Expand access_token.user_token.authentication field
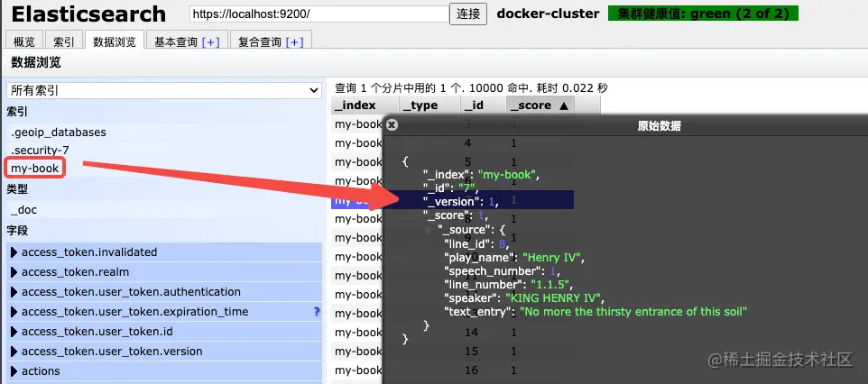868x384 pixels. tap(164, 292)
